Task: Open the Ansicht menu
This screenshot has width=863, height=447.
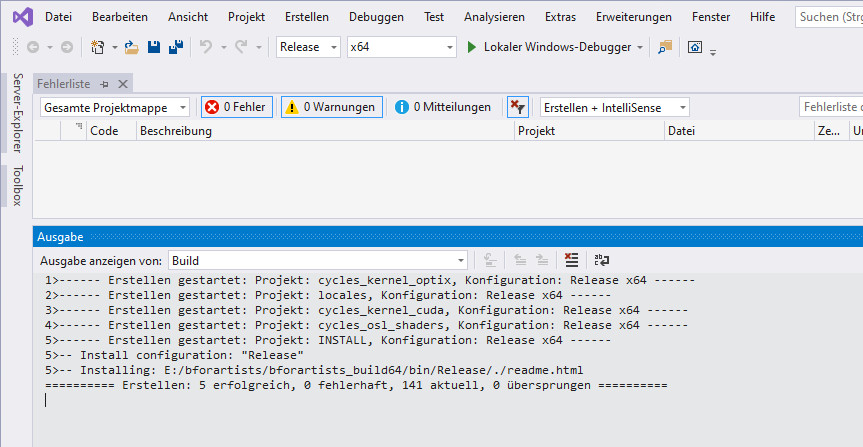Action: 188,17
